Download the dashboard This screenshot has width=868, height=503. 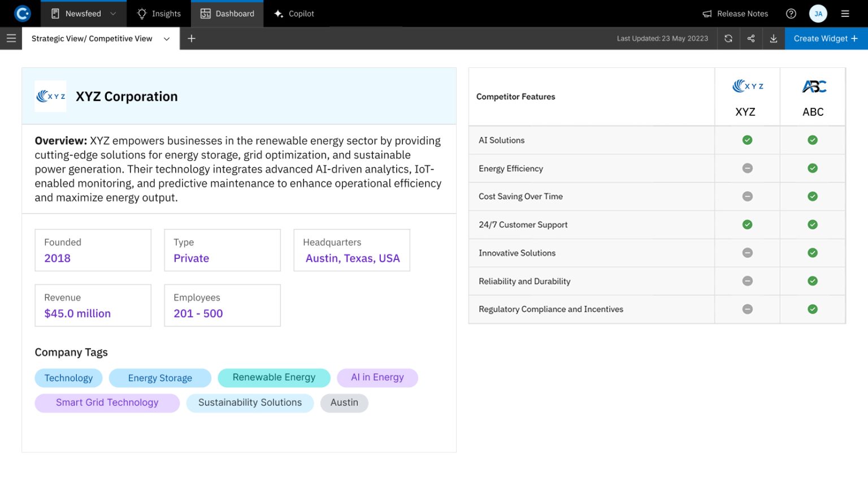click(774, 38)
